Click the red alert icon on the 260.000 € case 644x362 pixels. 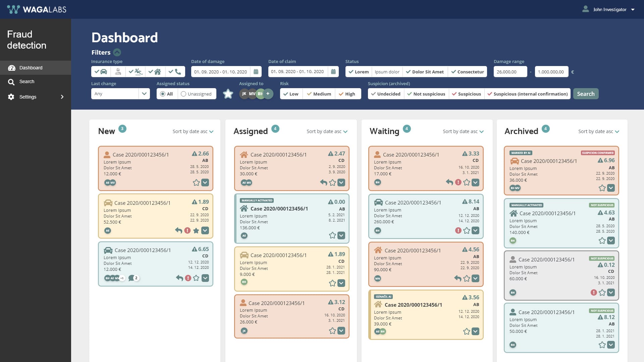click(458, 230)
